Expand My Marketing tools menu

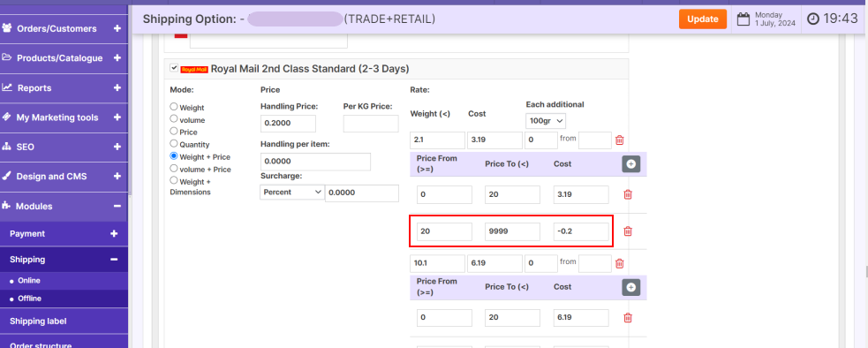tap(117, 117)
